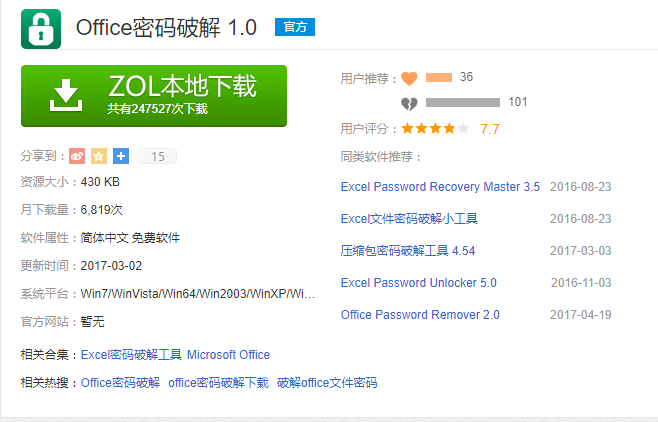Screen dimensions: 658x422
Task: Click the orange recommend bar
Action: point(439,78)
